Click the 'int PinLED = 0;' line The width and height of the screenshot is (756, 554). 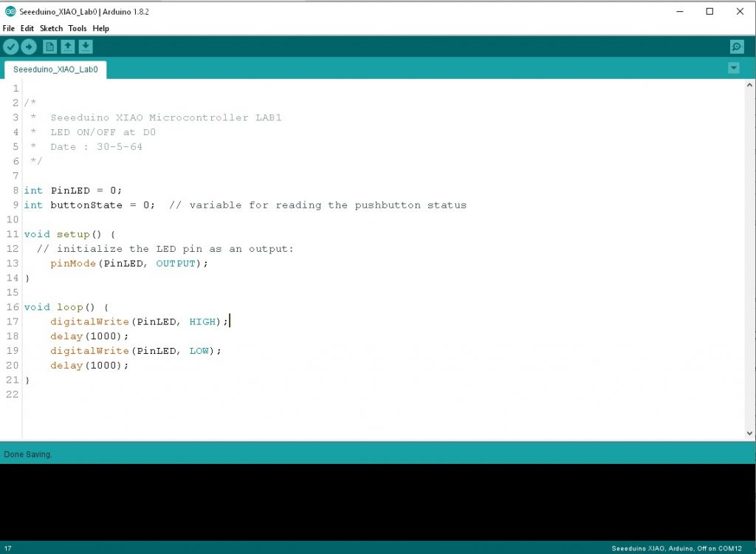tap(73, 191)
